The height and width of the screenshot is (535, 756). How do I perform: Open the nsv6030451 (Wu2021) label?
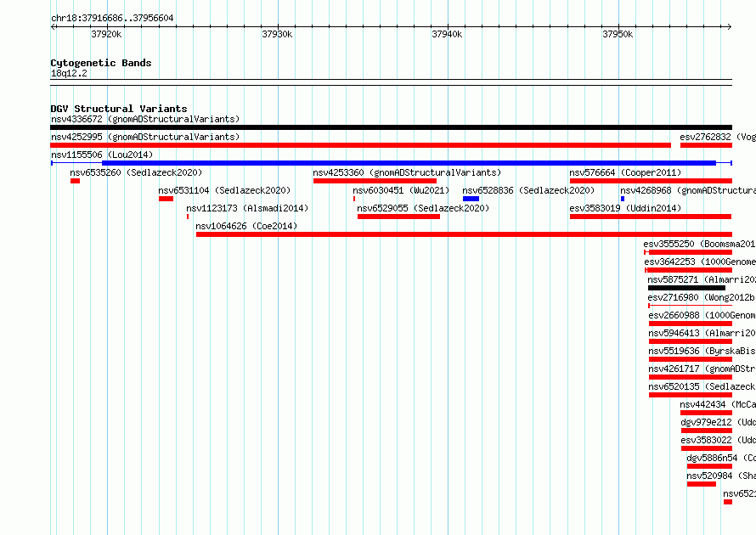click(401, 190)
